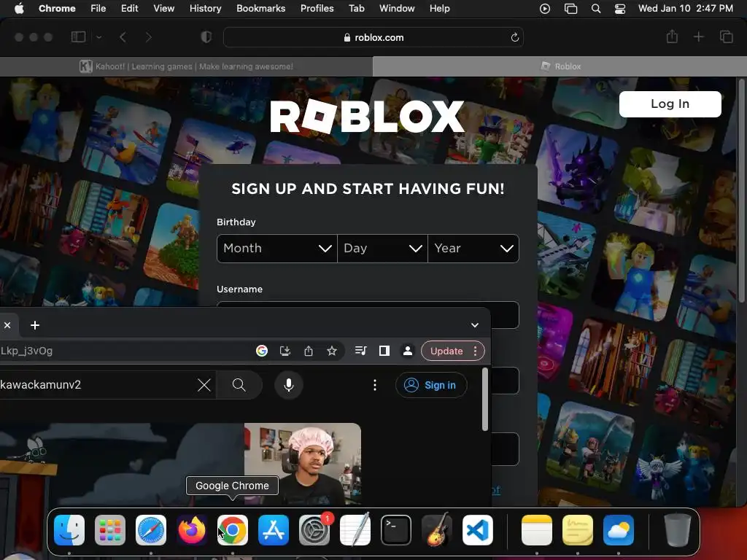Bookmark page with star icon in Chrome
Viewport: 747px width, 560px height.
[x=332, y=351]
